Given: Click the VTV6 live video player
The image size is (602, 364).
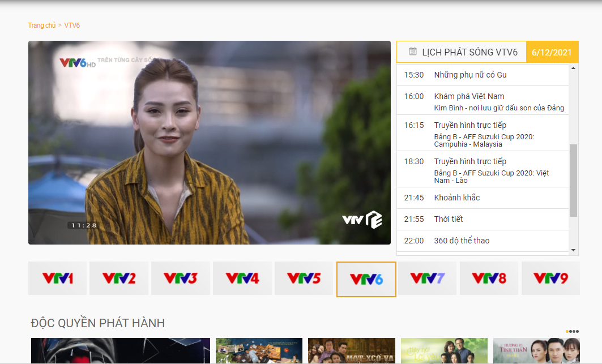Looking at the screenshot, I should (209, 143).
